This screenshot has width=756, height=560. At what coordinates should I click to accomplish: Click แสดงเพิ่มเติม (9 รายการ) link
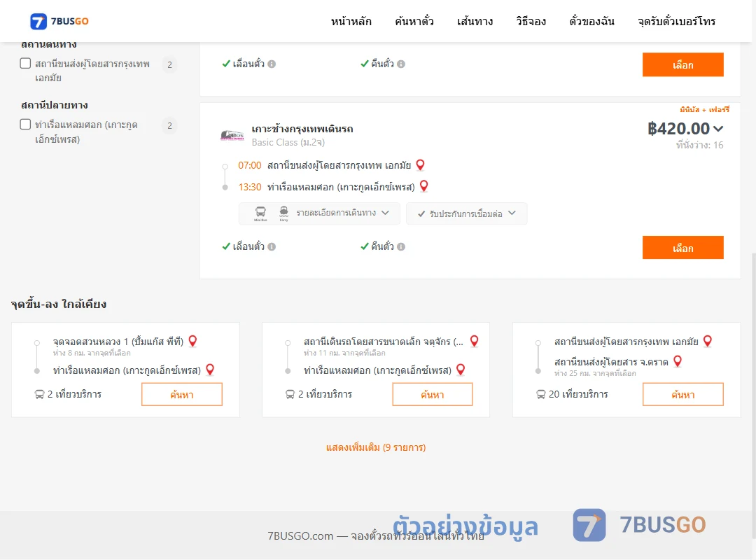point(376,447)
